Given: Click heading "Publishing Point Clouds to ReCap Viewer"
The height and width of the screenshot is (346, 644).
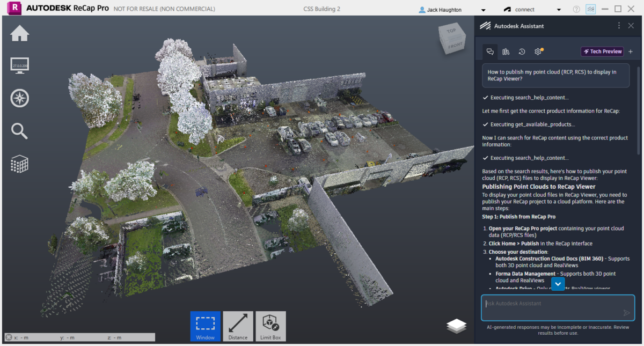Looking at the screenshot, I should coord(539,187).
